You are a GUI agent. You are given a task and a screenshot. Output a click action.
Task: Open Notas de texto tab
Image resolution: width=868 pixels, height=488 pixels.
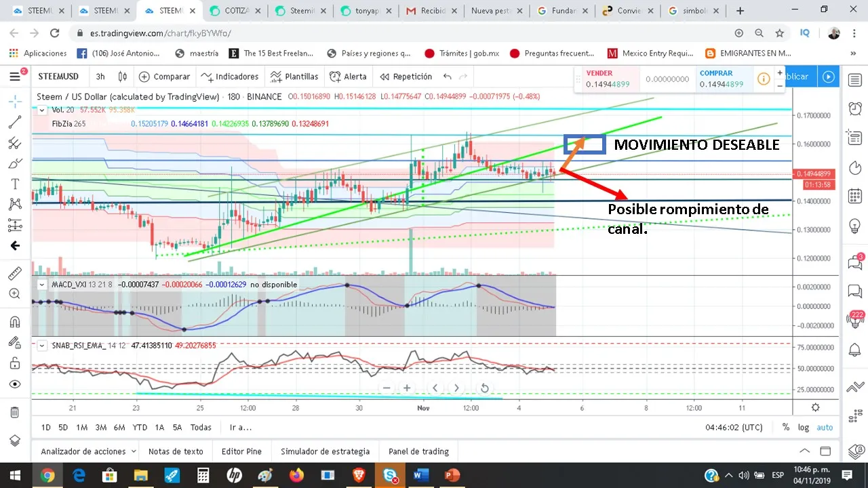176,451
